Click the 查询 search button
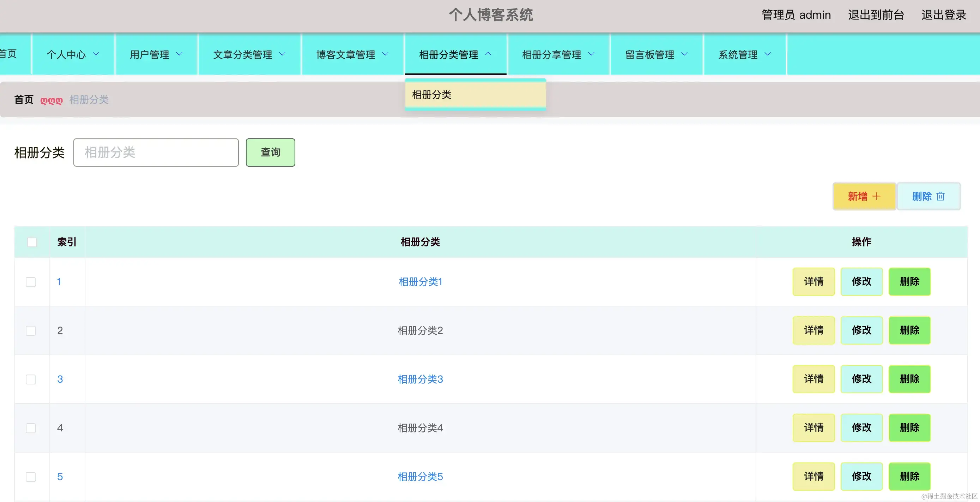 click(x=270, y=152)
